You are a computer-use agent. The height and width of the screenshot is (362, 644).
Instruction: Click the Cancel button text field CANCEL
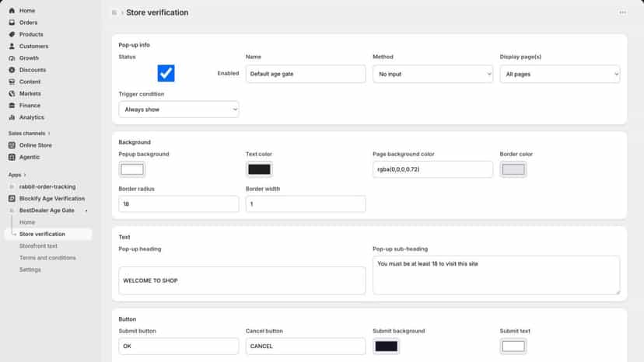coord(306,346)
